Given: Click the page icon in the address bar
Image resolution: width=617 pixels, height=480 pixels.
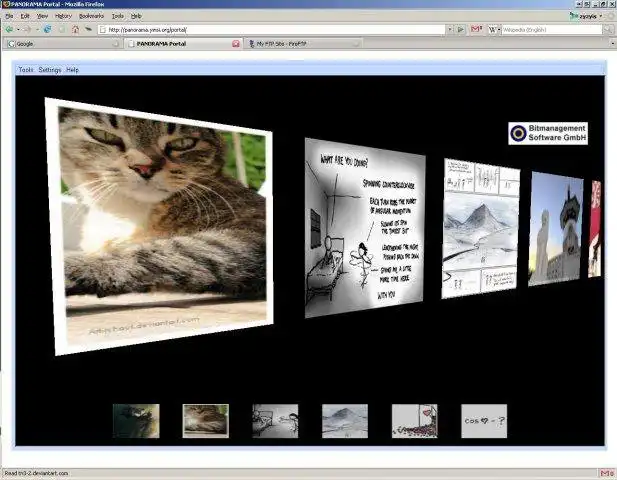Looking at the screenshot, I should [x=103, y=30].
